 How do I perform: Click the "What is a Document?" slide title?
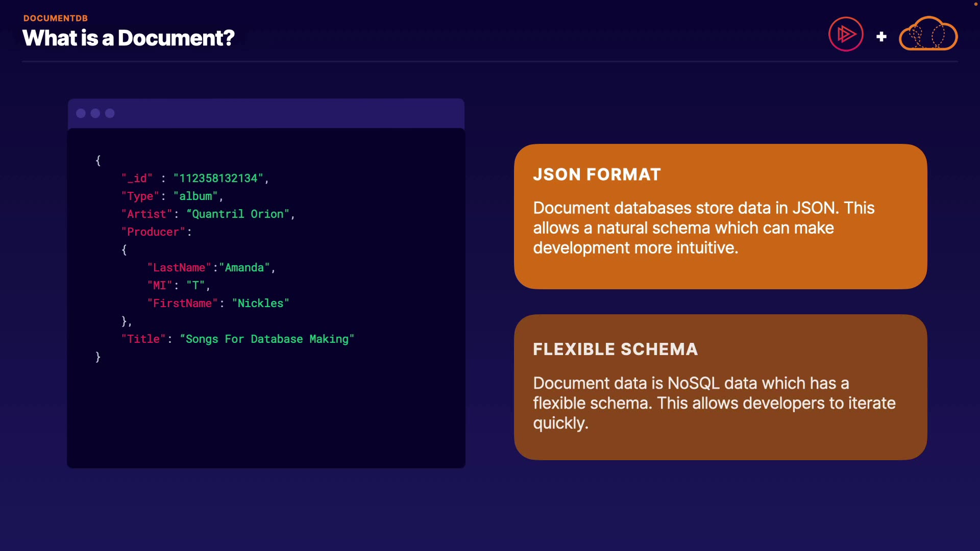click(x=128, y=38)
